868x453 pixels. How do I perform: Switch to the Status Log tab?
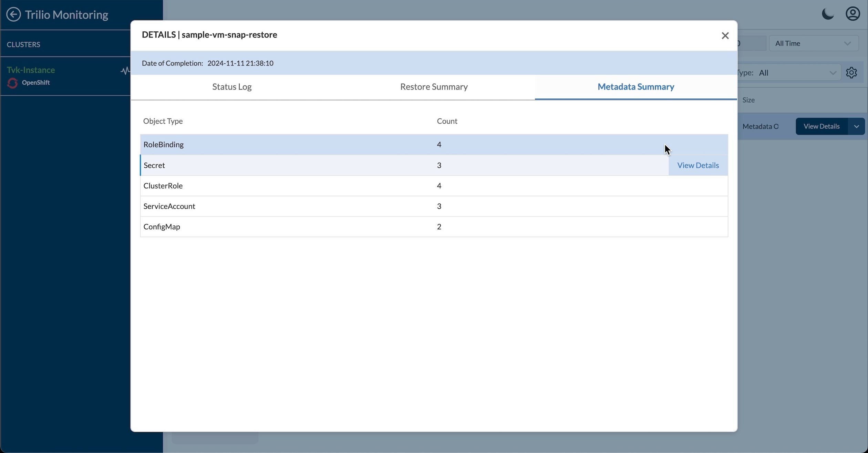coord(232,87)
